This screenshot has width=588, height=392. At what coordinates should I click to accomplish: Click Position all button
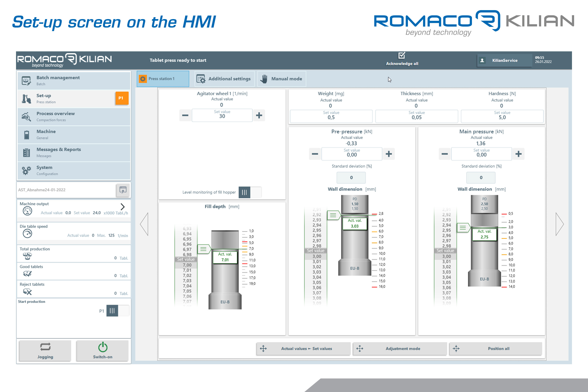pos(495,348)
